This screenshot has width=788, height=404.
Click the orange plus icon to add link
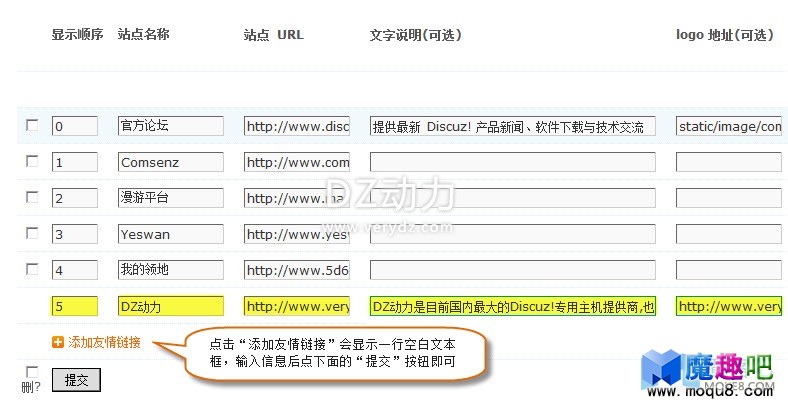(58, 343)
